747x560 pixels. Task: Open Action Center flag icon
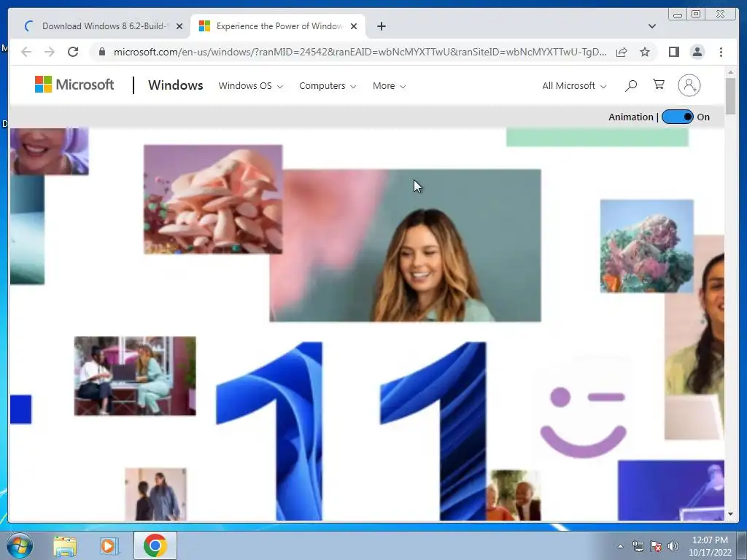tap(656, 546)
